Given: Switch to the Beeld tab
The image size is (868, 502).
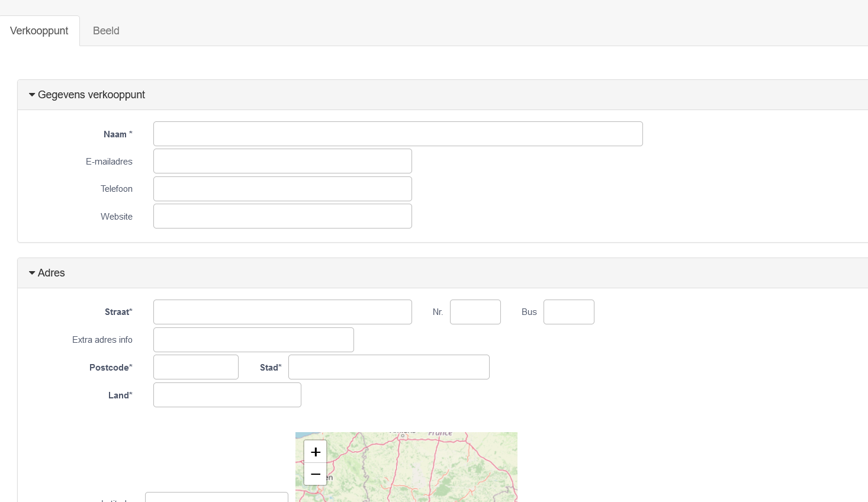Looking at the screenshot, I should (x=106, y=31).
